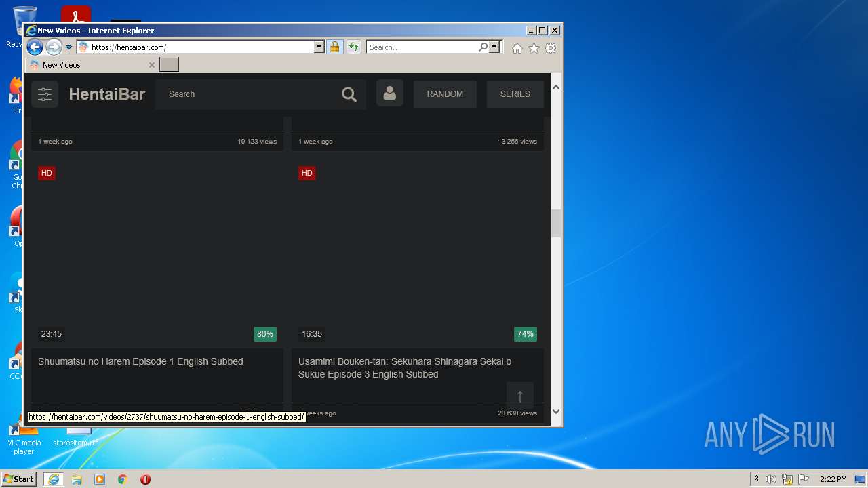
Task: Open recent pages dropdown beside the forward button
Action: click(x=68, y=47)
